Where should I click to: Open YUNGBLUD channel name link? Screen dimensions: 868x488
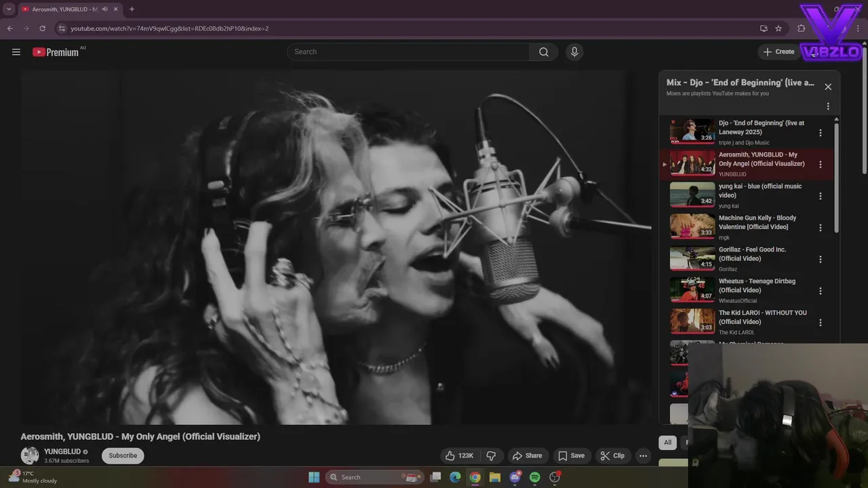(x=62, y=451)
